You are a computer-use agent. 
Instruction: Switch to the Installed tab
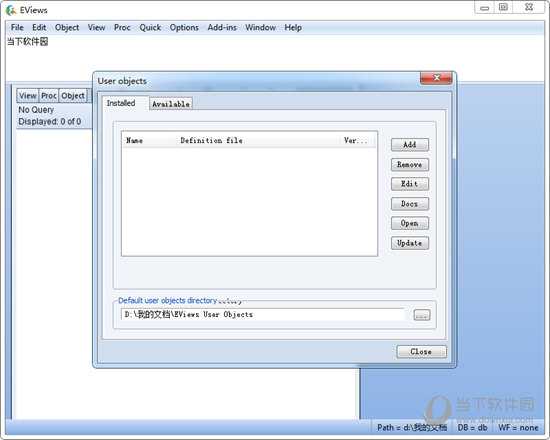(121, 103)
